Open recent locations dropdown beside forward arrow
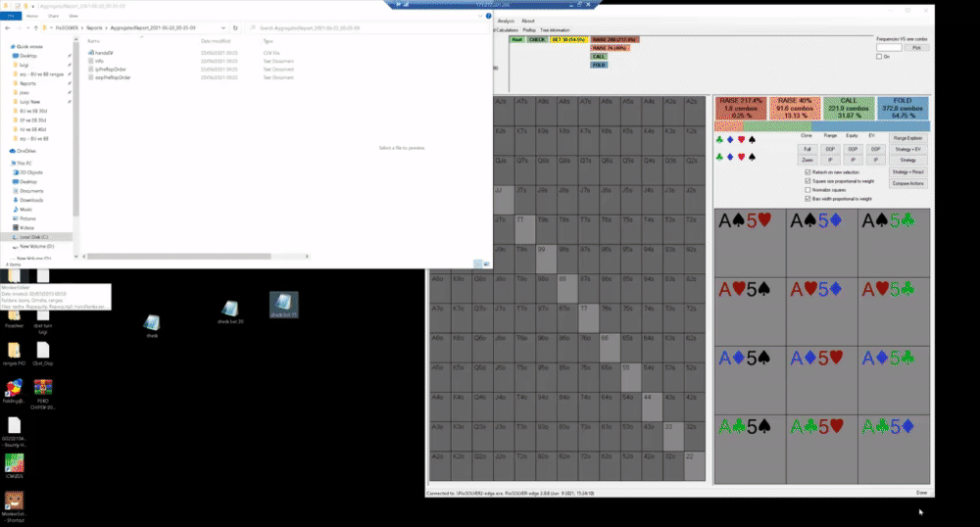The width and height of the screenshot is (980, 527). pos(26,28)
